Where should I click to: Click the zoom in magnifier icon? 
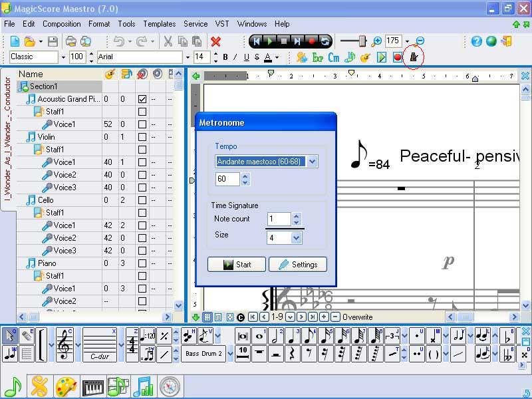click(376, 41)
